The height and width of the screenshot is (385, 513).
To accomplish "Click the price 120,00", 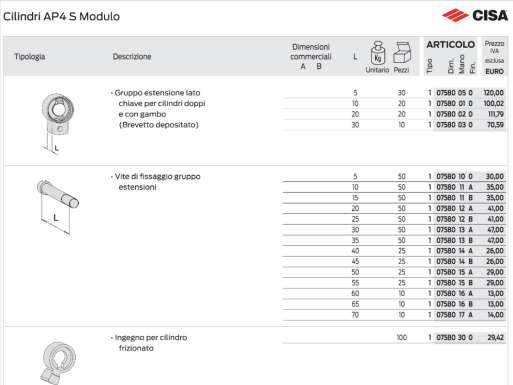I will pyautogui.click(x=494, y=93).
